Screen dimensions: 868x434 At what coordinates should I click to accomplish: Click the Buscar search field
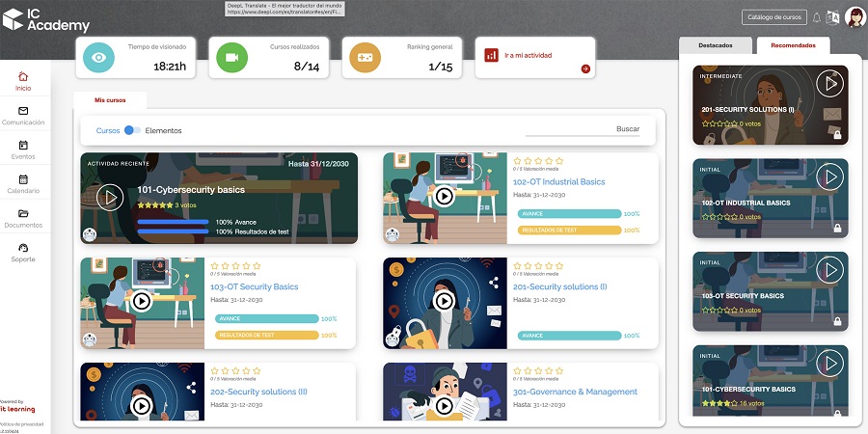[582, 130]
